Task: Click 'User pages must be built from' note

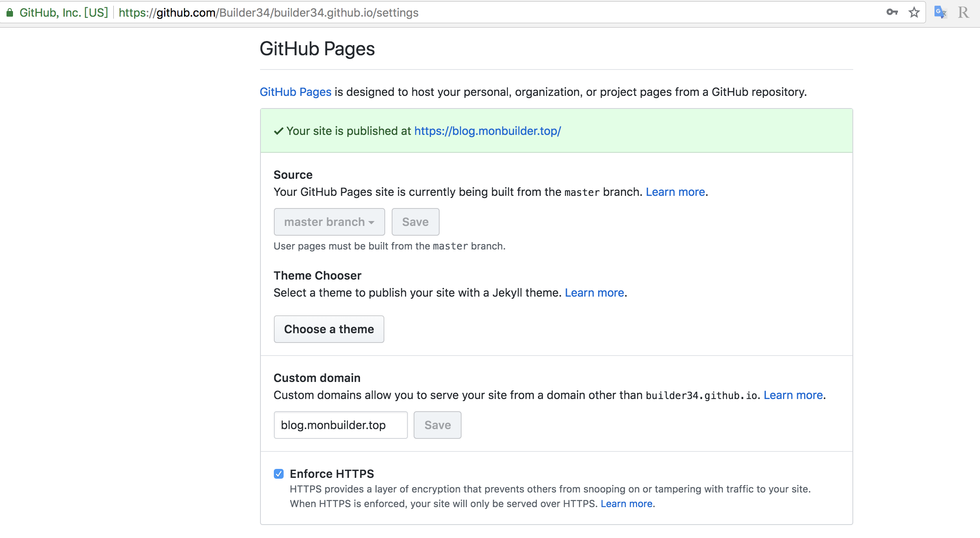Action: coord(390,246)
